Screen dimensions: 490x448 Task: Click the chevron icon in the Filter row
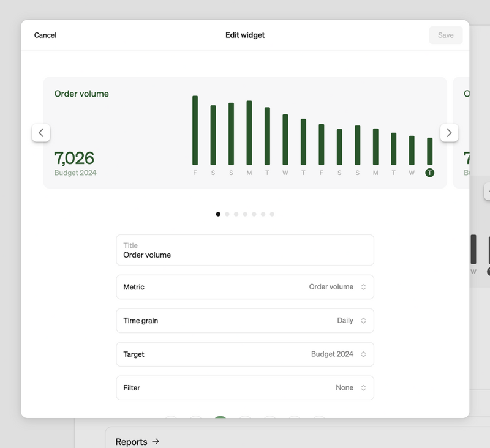point(363,387)
